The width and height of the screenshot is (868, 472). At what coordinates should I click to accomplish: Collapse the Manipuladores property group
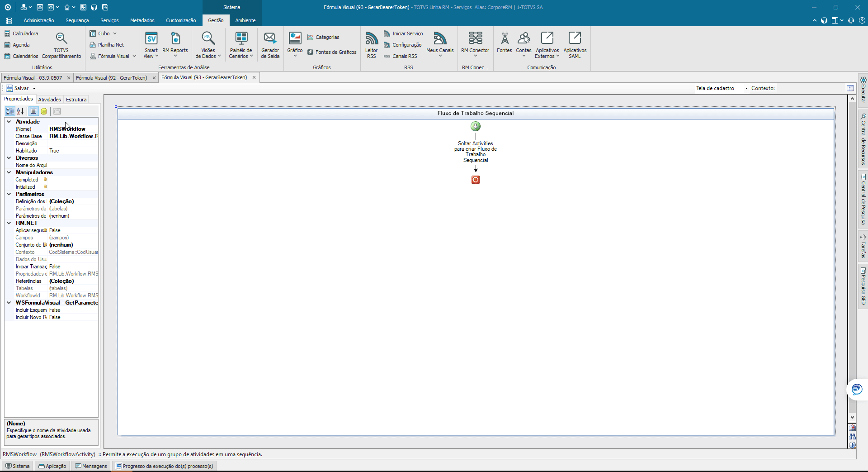(9, 172)
